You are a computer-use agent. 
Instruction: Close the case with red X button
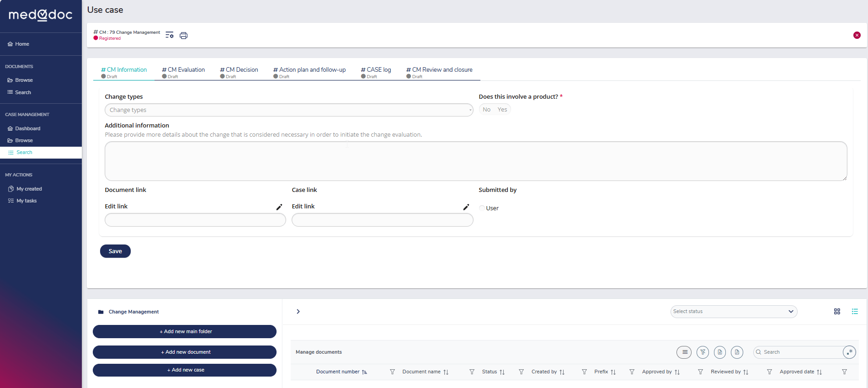click(857, 35)
